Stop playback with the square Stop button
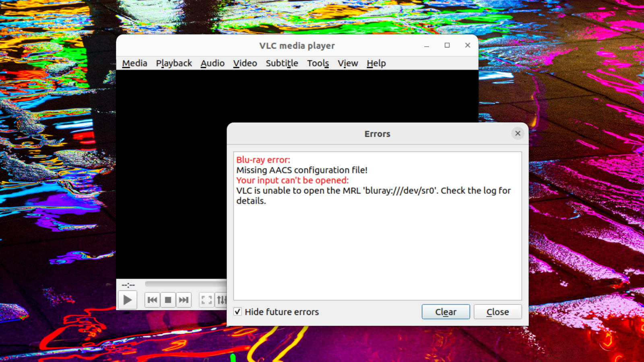644x362 pixels. pos(168,300)
